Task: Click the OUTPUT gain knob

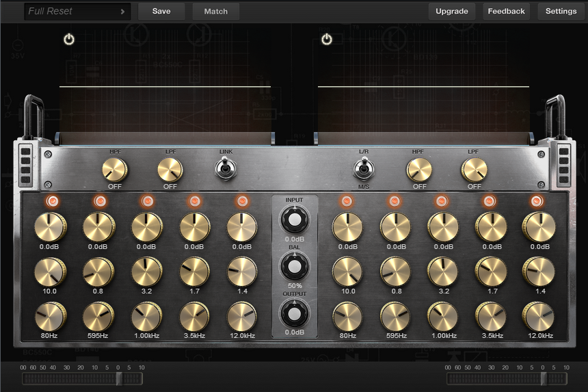Action: click(x=295, y=313)
